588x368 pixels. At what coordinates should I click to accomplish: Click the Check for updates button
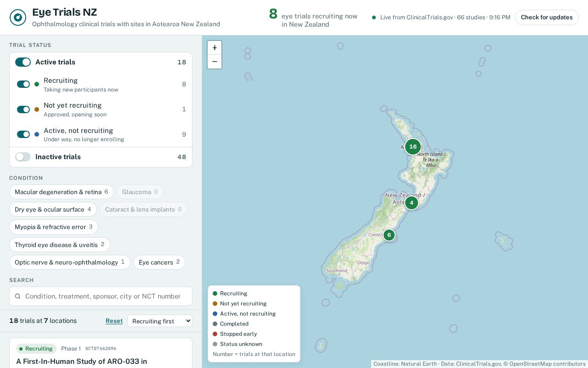click(x=547, y=17)
